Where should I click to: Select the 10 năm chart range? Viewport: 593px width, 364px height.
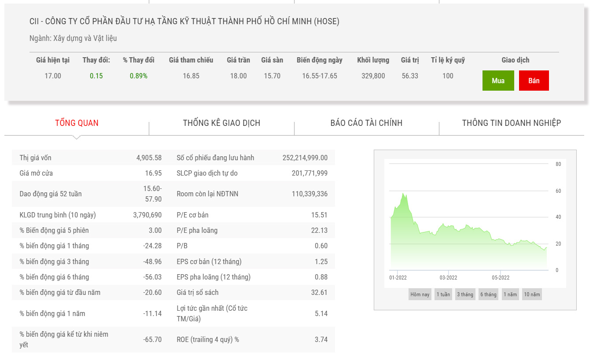[532, 294]
